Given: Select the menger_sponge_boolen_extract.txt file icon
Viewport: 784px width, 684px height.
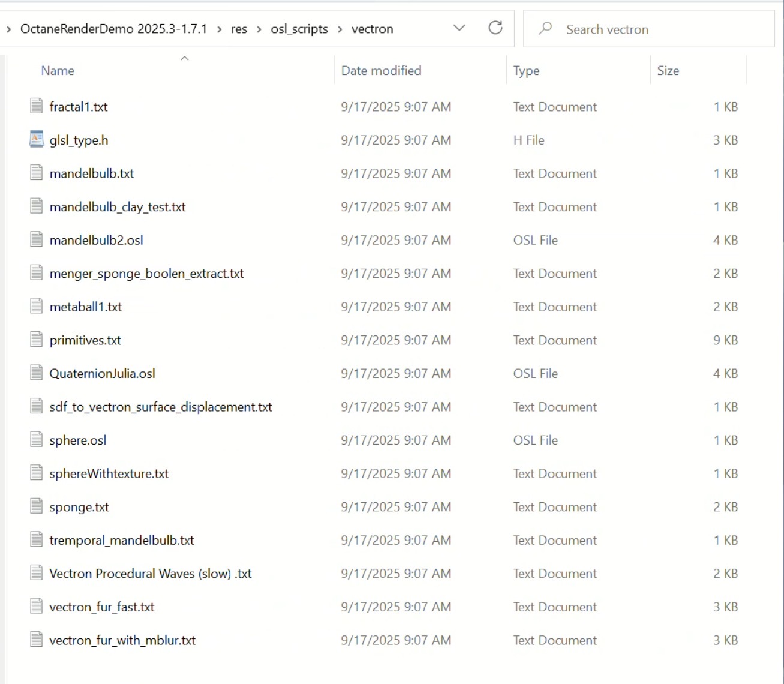Looking at the screenshot, I should pyautogui.click(x=37, y=273).
